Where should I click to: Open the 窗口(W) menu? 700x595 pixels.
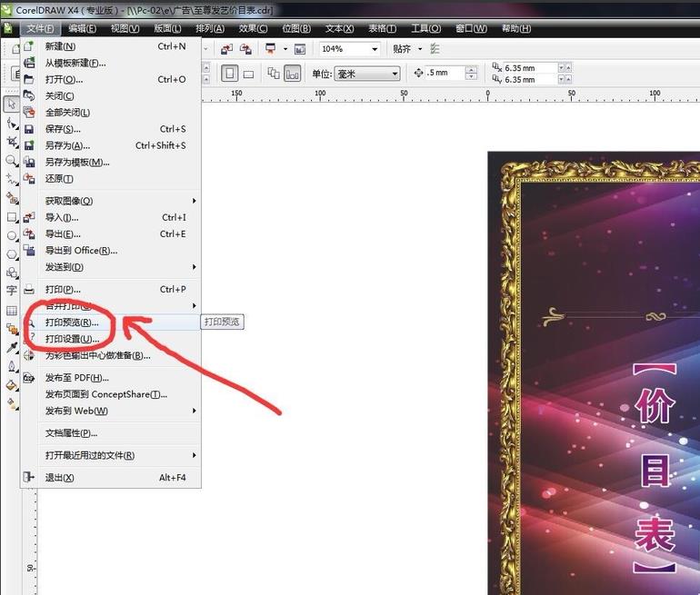(471, 28)
